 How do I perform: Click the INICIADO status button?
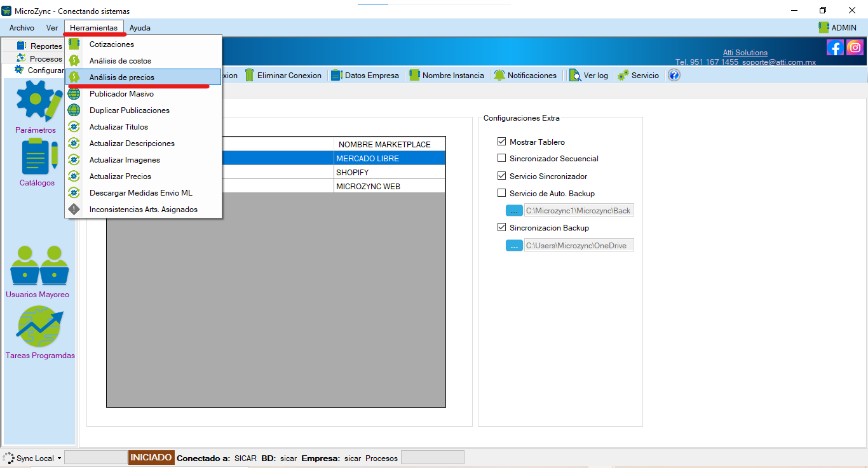pyautogui.click(x=151, y=457)
